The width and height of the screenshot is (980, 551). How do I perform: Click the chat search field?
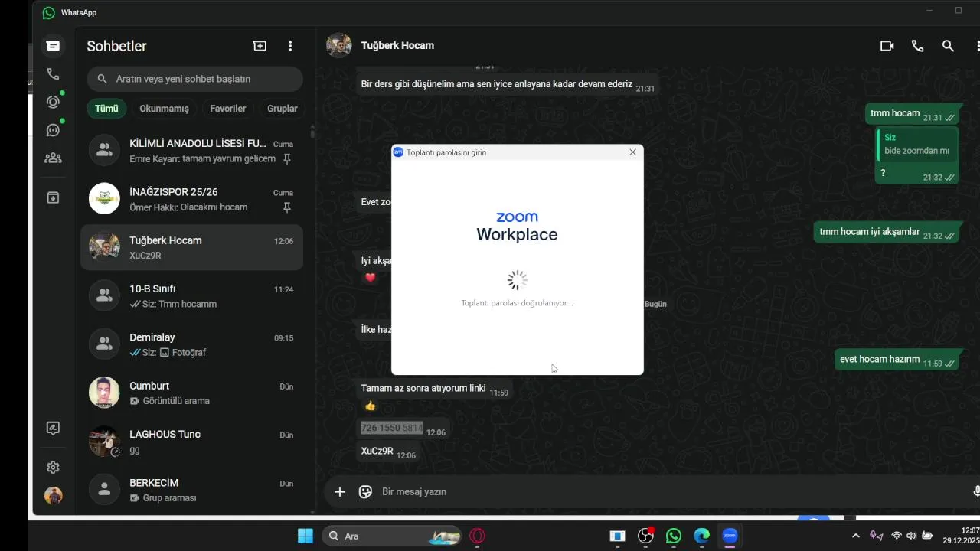[x=194, y=79]
